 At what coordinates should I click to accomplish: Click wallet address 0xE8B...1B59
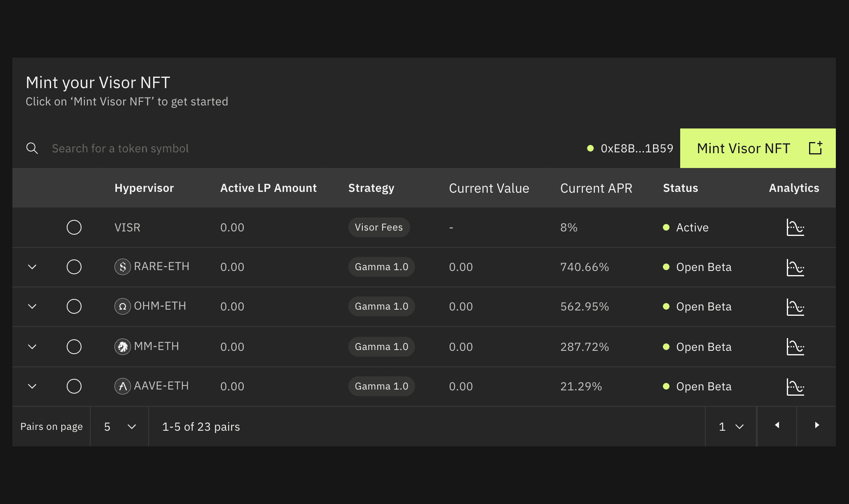[x=637, y=148]
